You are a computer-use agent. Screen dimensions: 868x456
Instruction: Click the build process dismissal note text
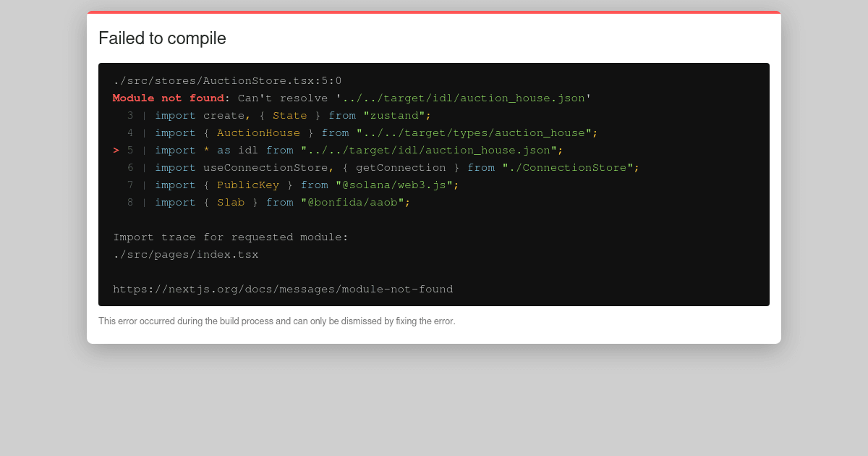(277, 321)
